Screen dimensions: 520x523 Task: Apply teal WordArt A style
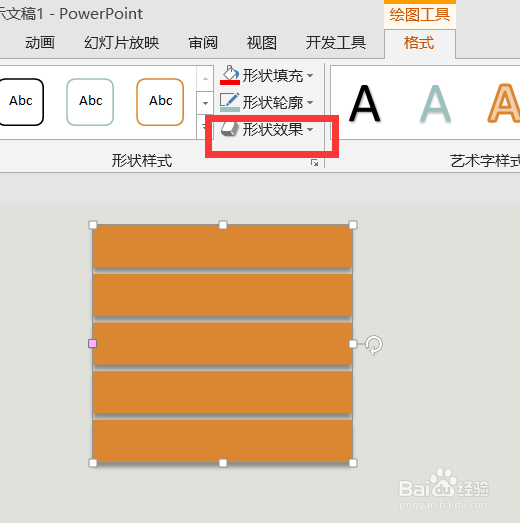[x=435, y=104]
